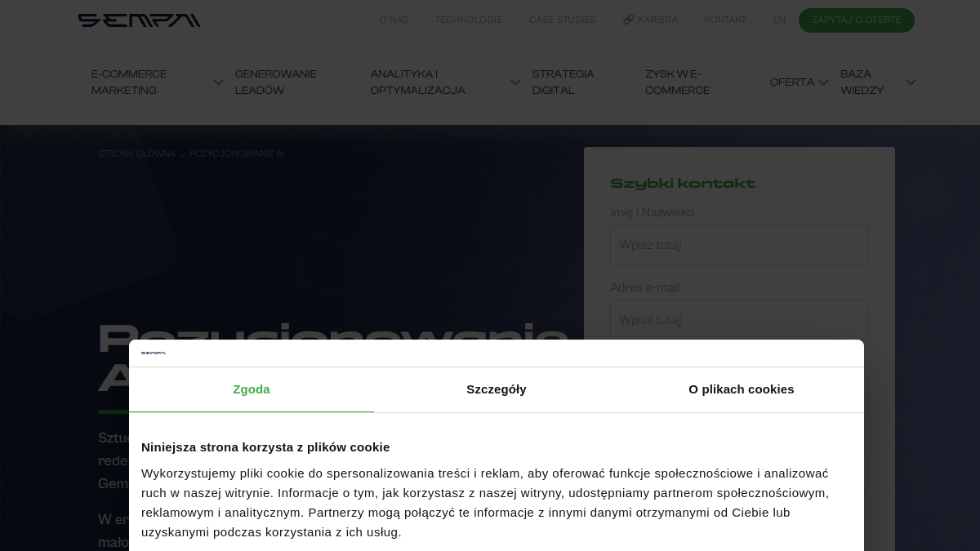Expand the Baza Wiedzy menu chevron
Image resolution: width=980 pixels, height=551 pixels.
(x=911, y=82)
